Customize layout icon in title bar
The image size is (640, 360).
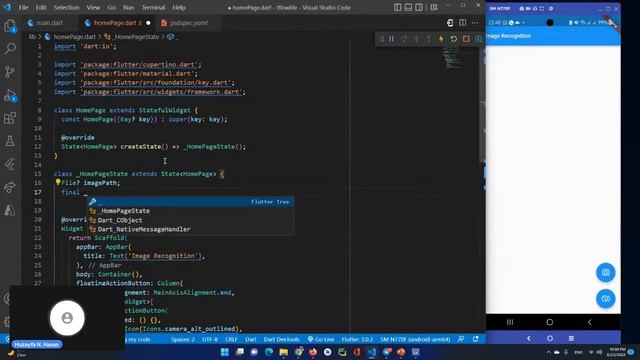434,7
